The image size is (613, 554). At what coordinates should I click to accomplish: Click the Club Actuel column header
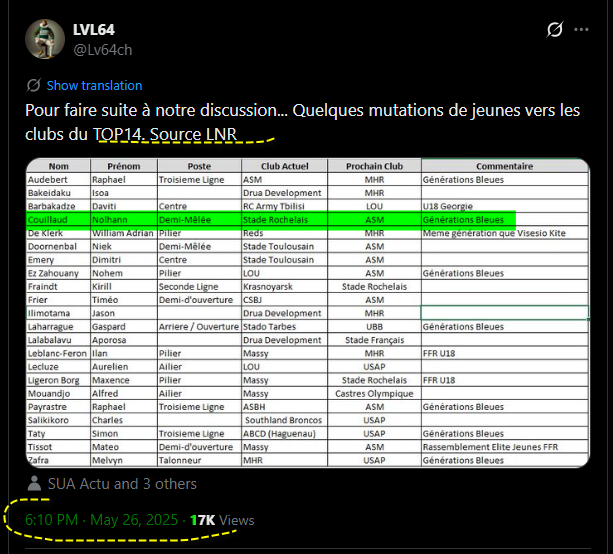pos(285,166)
